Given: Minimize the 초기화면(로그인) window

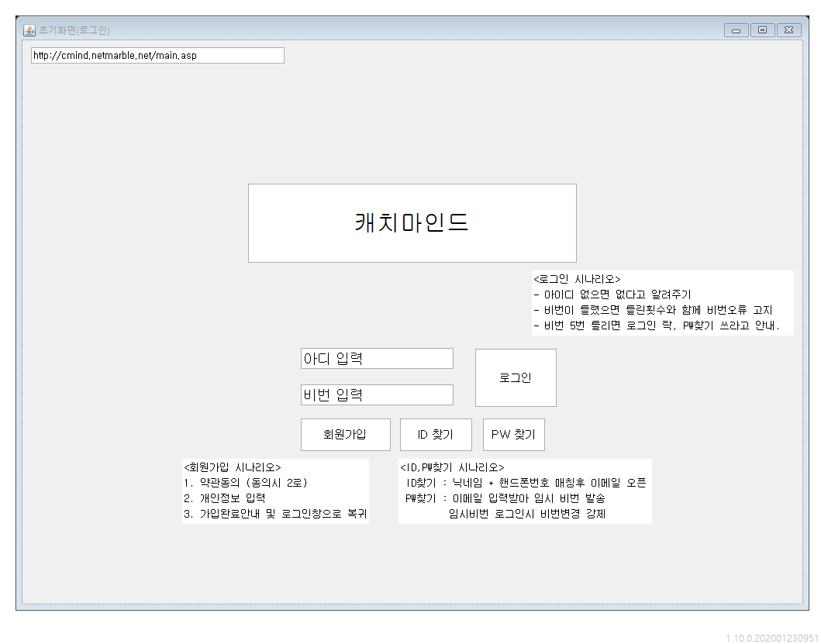Looking at the screenshot, I should [x=736, y=30].
